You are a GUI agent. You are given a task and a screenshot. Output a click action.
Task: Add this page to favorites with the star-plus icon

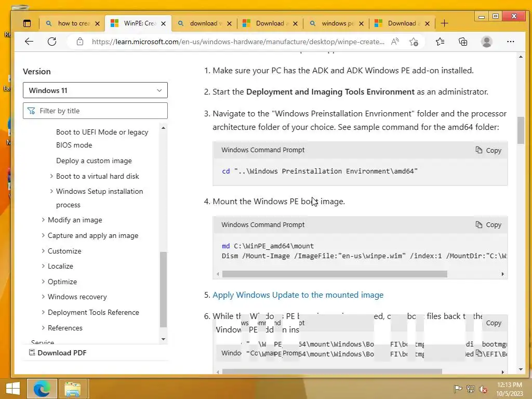[x=414, y=42]
